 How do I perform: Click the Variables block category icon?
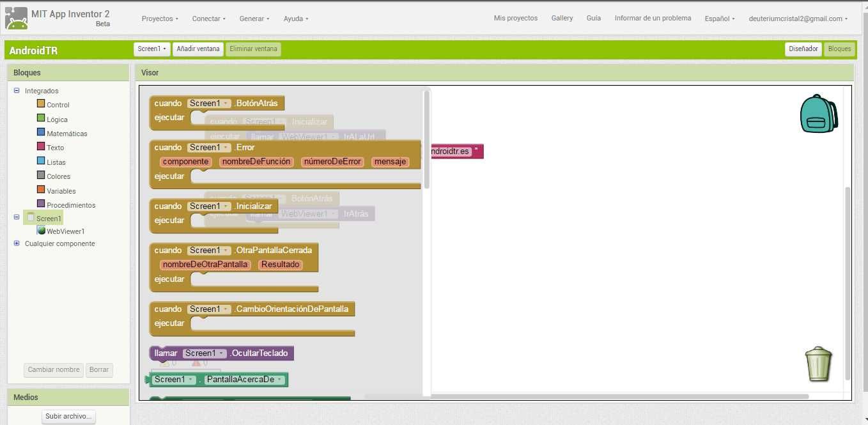click(x=41, y=190)
